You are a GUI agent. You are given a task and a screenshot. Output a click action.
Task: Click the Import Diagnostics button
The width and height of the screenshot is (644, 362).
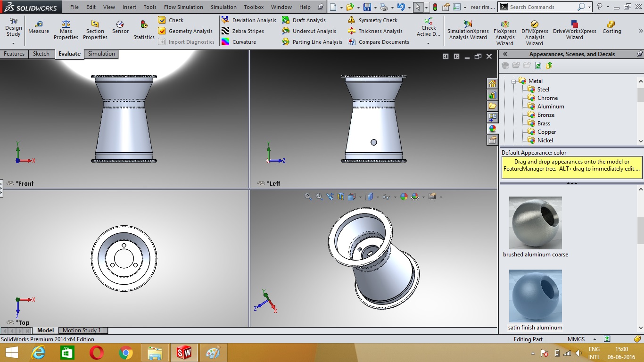click(x=187, y=42)
